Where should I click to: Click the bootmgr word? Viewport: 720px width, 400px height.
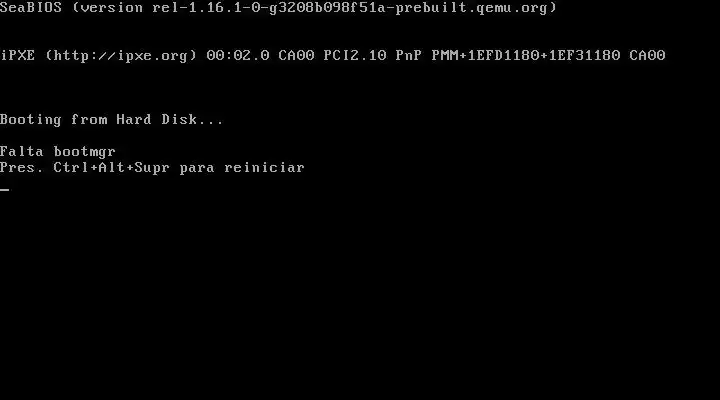point(84,152)
